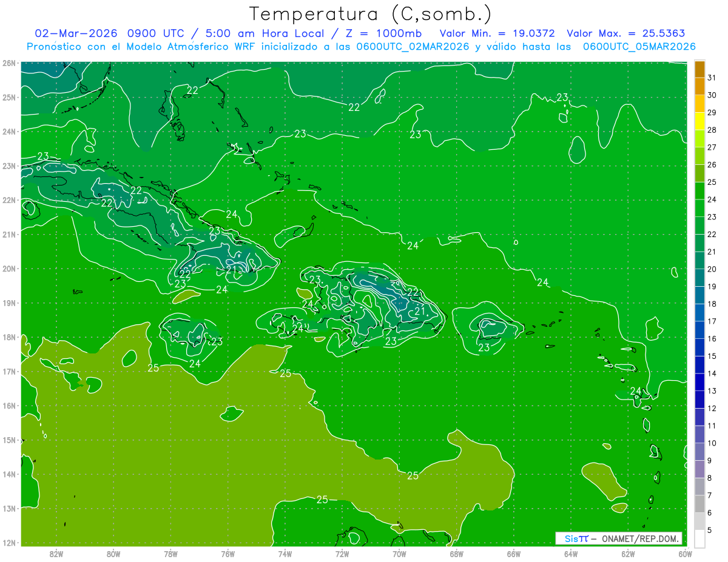Click the 26 label on the color scale
The height and width of the screenshot is (562, 728).
tap(712, 164)
